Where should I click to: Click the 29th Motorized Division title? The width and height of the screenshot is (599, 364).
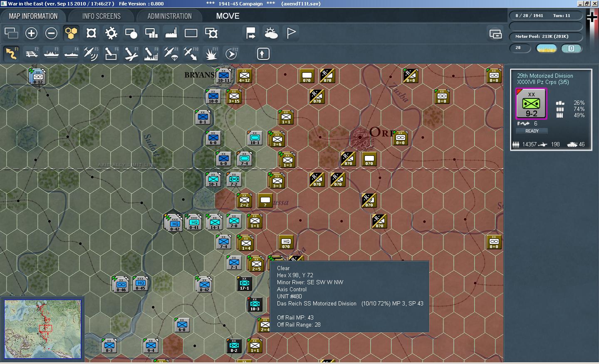[x=545, y=76]
